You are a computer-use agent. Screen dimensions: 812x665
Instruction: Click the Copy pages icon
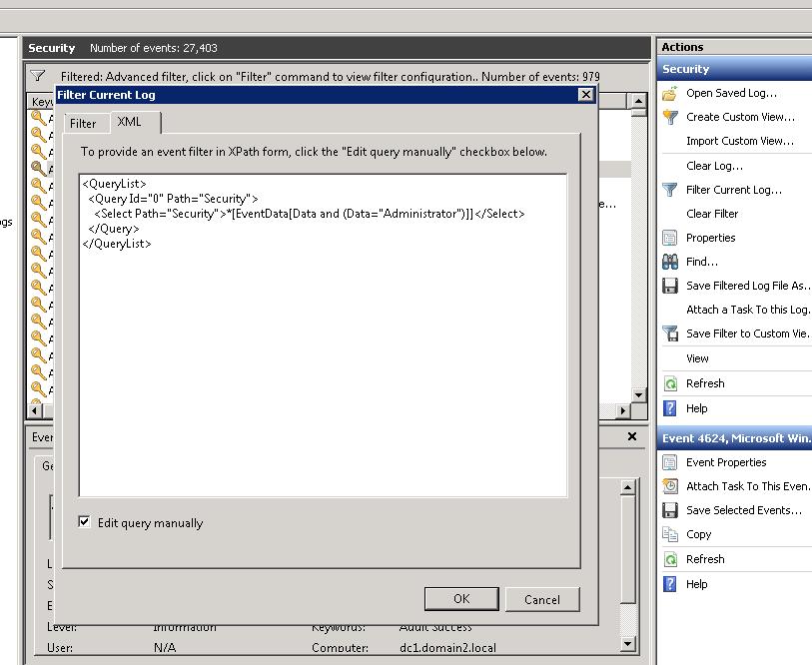click(x=669, y=534)
